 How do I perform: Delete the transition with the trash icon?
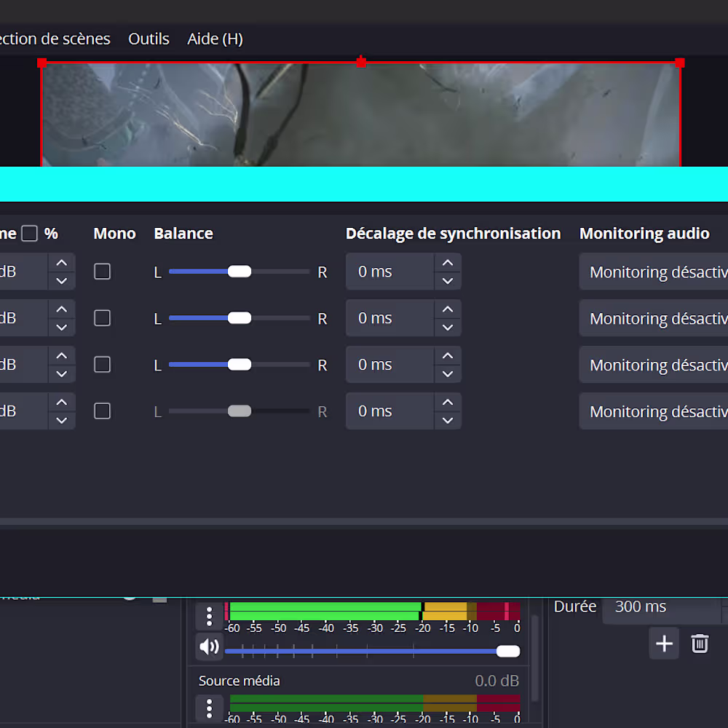tap(700, 644)
